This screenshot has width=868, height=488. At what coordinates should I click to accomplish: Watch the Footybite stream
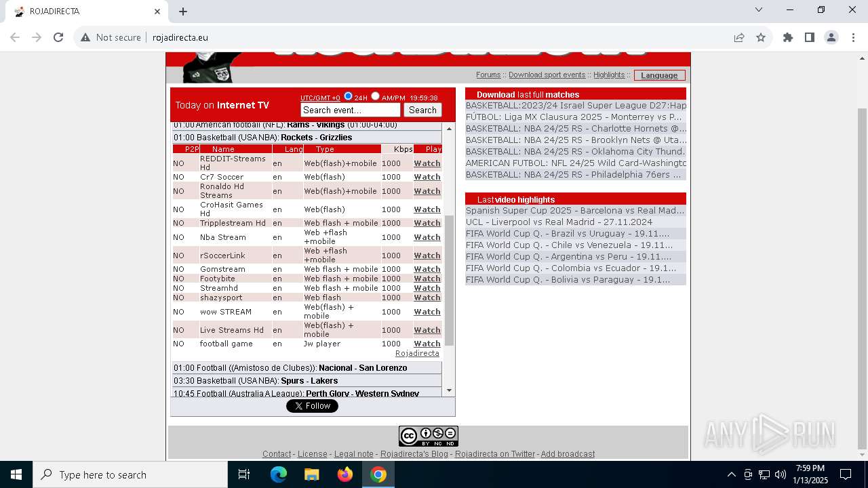(x=427, y=279)
